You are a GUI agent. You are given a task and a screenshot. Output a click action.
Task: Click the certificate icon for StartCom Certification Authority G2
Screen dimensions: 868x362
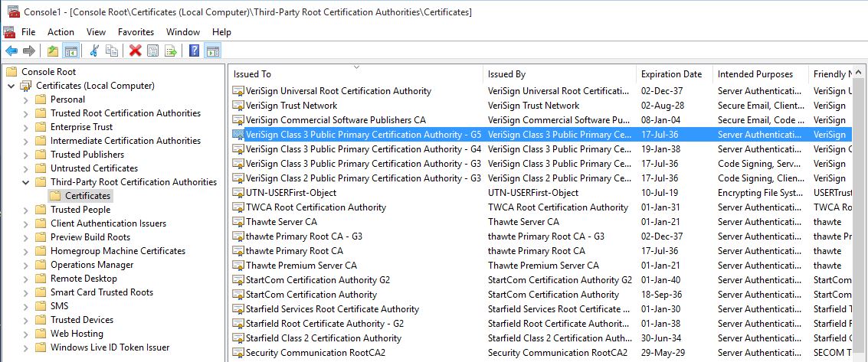(238, 280)
